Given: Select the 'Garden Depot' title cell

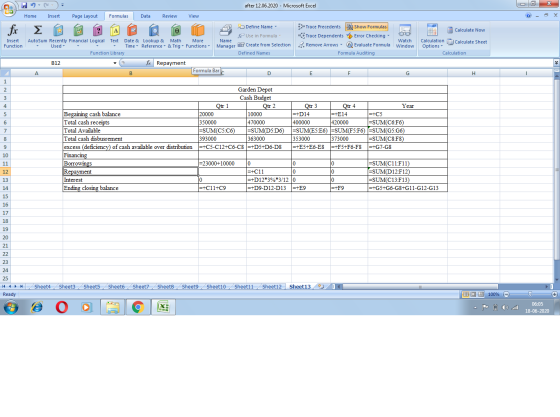Looking at the screenshot, I should 255,89.
